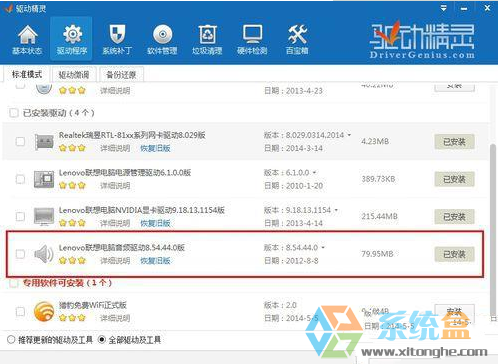Select 推荐更新的驱动及工具 radio button
The width and height of the screenshot is (498, 364).
(11, 340)
